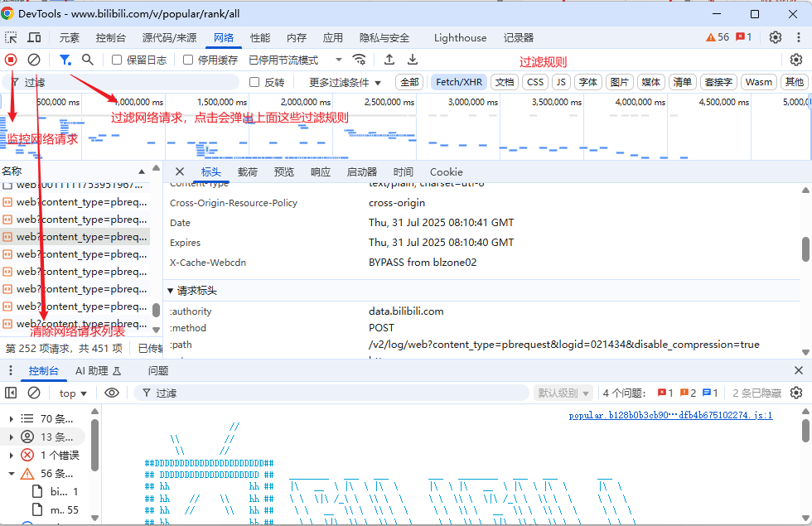Open Cookie tab in request details

pyautogui.click(x=446, y=172)
